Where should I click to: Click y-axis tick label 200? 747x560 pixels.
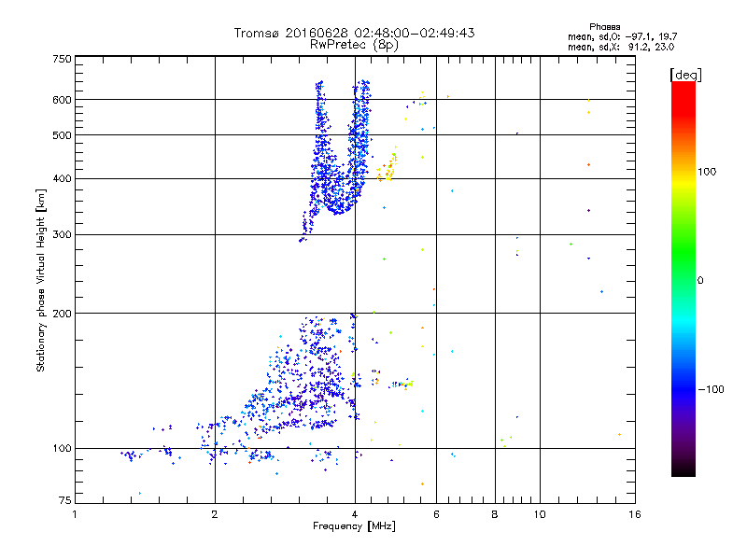pos(62,314)
